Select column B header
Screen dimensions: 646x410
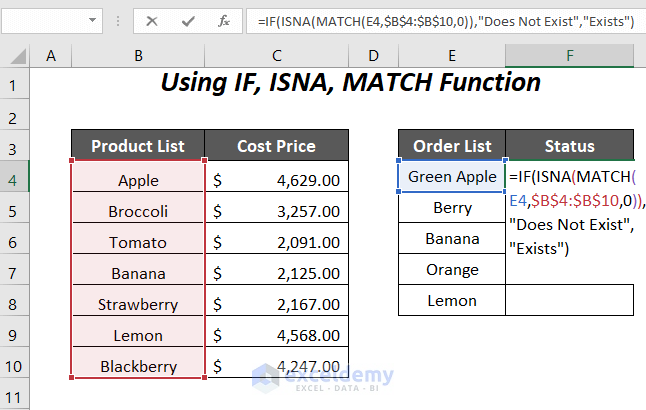tap(138, 56)
